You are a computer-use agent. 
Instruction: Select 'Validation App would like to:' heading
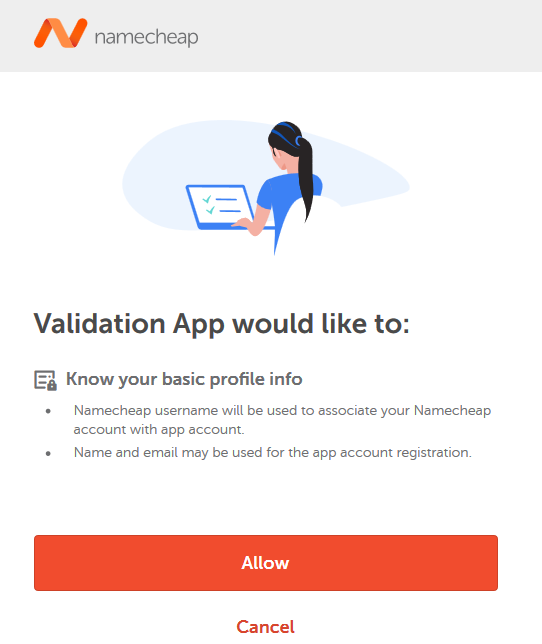coord(222,324)
